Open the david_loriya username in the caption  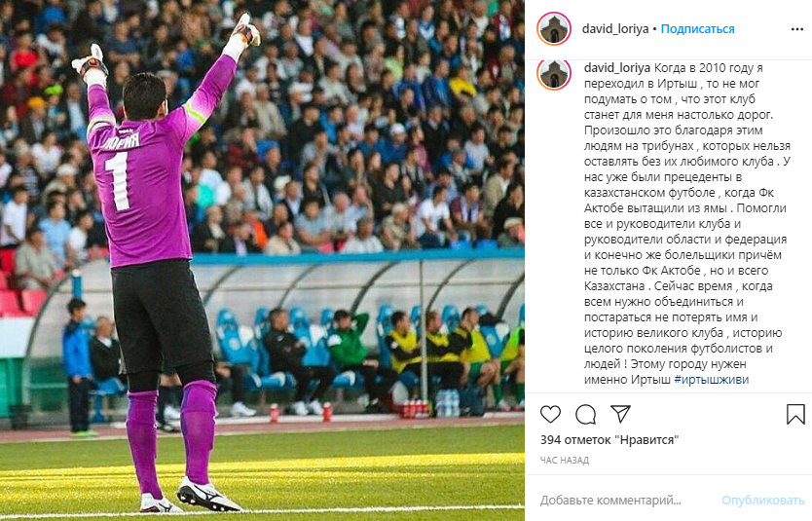click(617, 68)
